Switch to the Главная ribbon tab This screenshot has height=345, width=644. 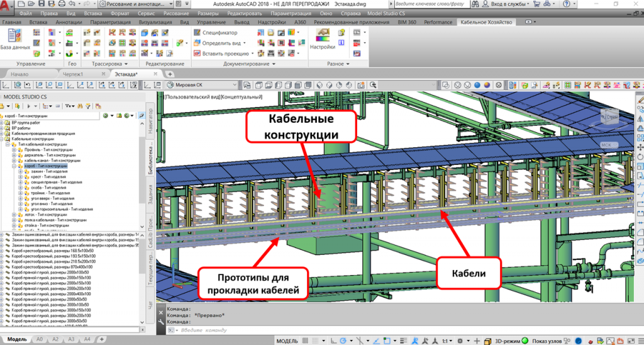pos(11,22)
